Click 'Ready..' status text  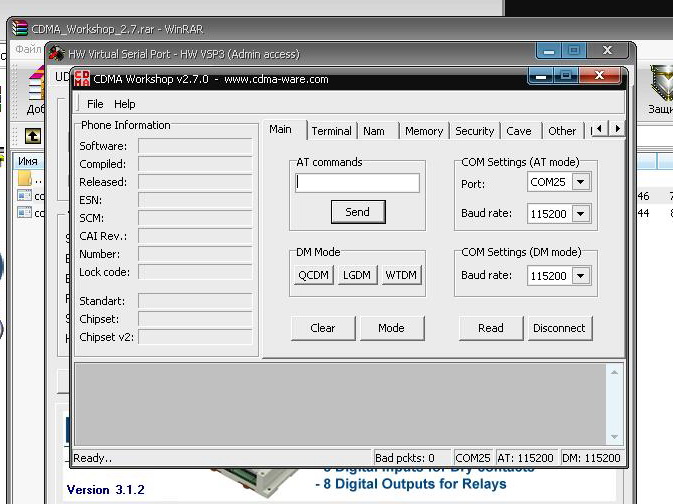tap(93, 458)
